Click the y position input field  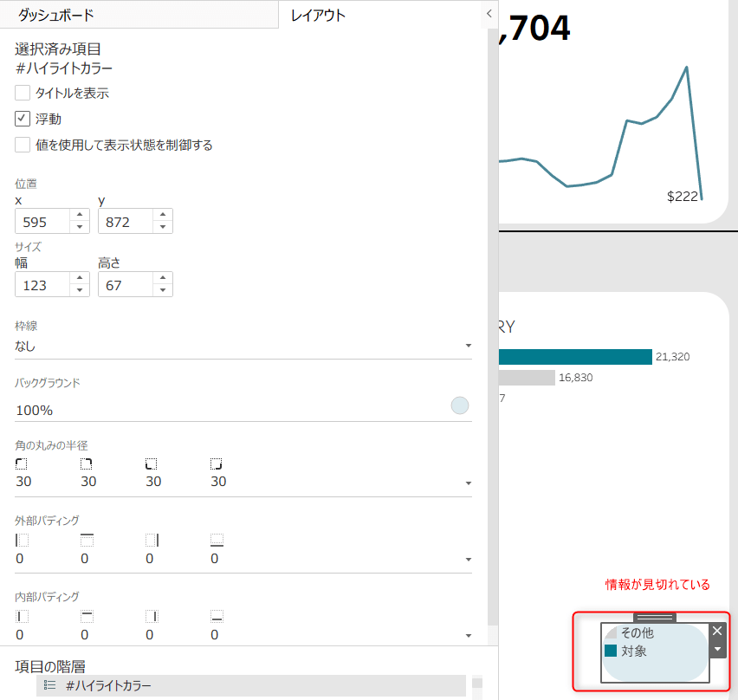click(126, 221)
